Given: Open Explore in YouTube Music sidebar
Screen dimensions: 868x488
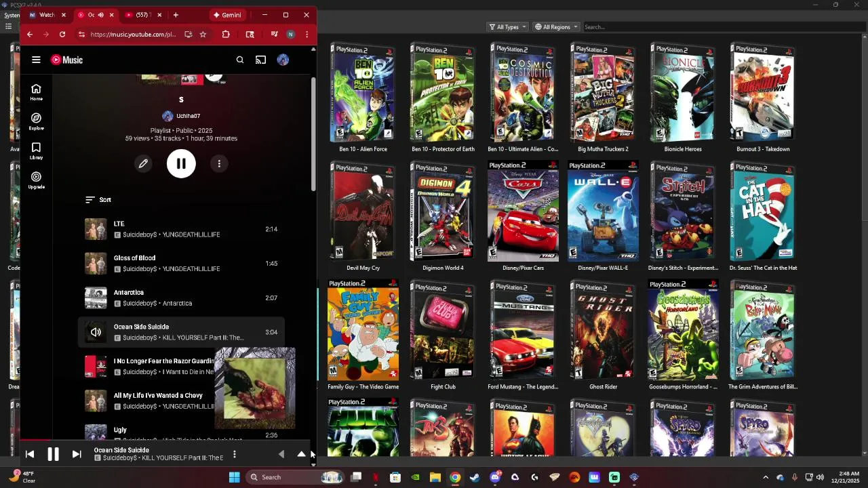Looking at the screenshot, I should pyautogui.click(x=36, y=122).
